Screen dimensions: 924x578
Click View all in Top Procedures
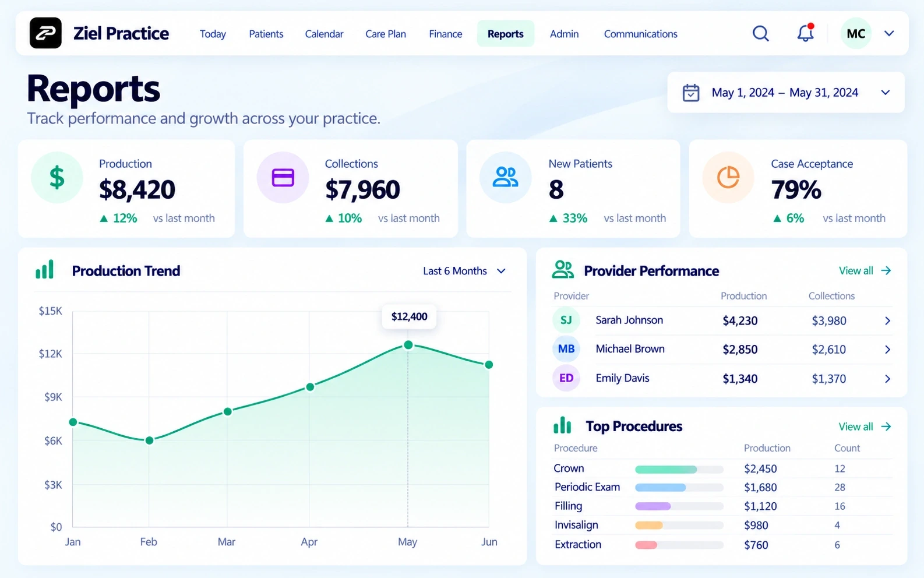[x=865, y=427]
